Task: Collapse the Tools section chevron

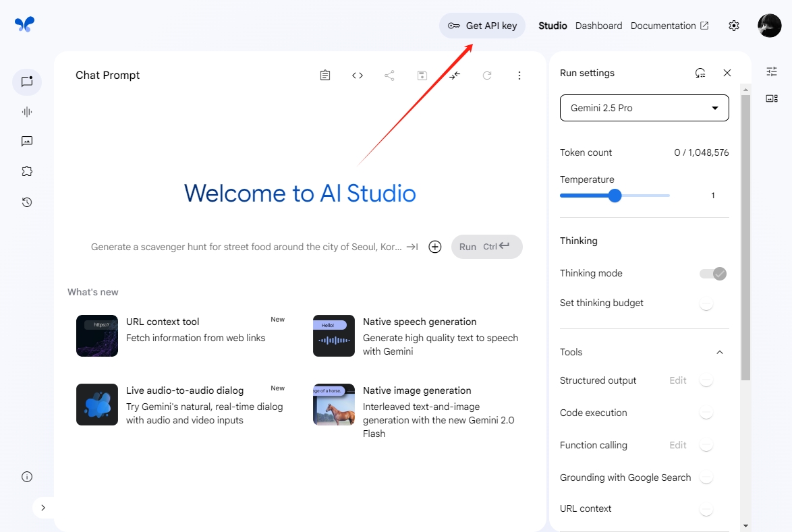Action: pos(720,353)
